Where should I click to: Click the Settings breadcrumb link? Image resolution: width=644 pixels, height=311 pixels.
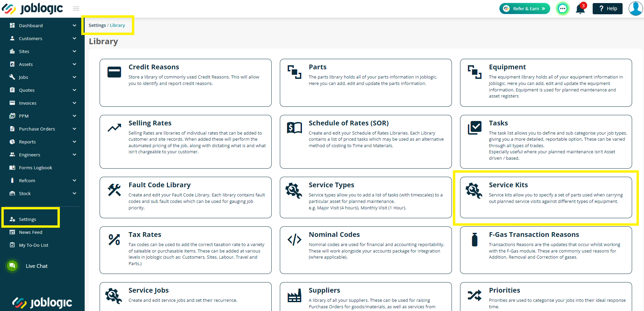click(x=97, y=25)
